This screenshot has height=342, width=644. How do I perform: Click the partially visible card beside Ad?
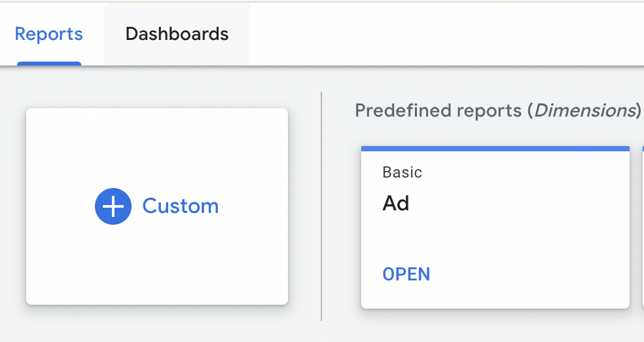click(641, 226)
